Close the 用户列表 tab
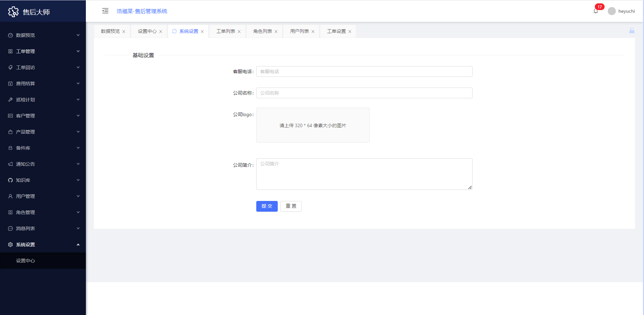This screenshot has width=644, height=315. click(x=313, y=32)
